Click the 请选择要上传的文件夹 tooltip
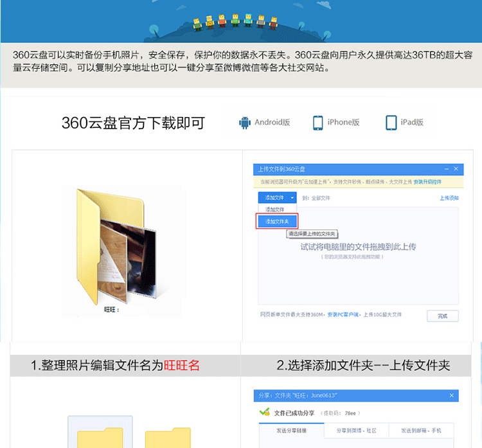The width and height of the screenshot is (482, 448). pos(312,234)
